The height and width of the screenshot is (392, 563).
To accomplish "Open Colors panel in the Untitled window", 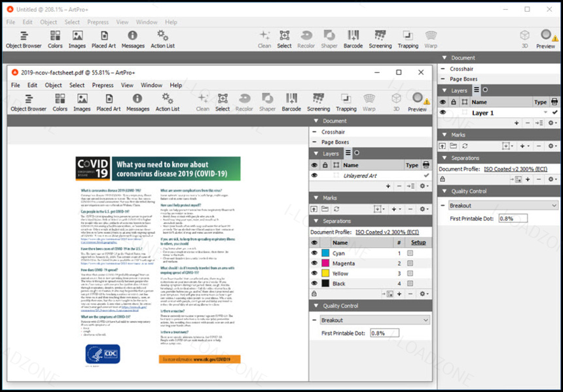I will coord(55,39).
